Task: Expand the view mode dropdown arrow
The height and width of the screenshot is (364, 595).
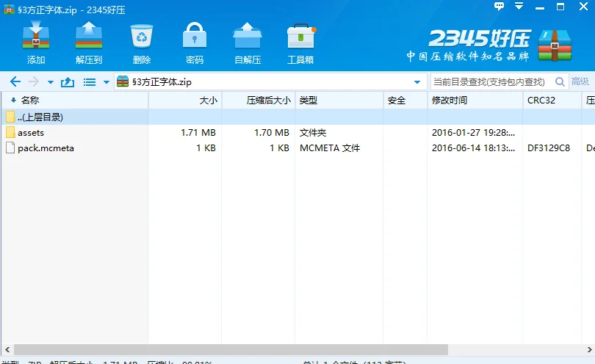Action: pyautogui.click(x=107, y=82)
